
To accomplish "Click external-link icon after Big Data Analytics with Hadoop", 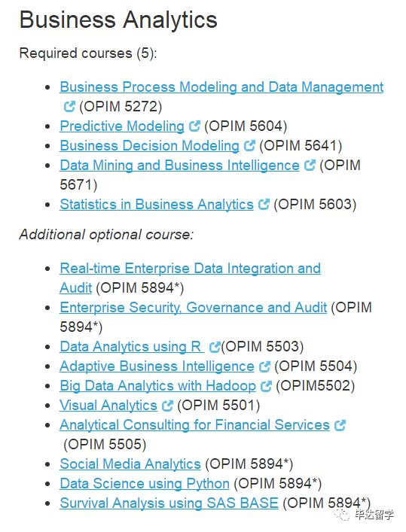I will [266, 386].
